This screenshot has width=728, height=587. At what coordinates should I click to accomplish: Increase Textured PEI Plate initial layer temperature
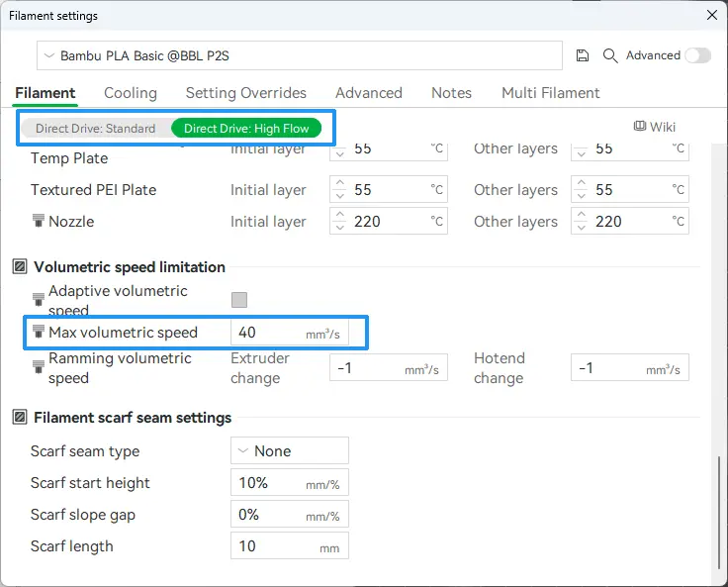click(x=340, y=183)
